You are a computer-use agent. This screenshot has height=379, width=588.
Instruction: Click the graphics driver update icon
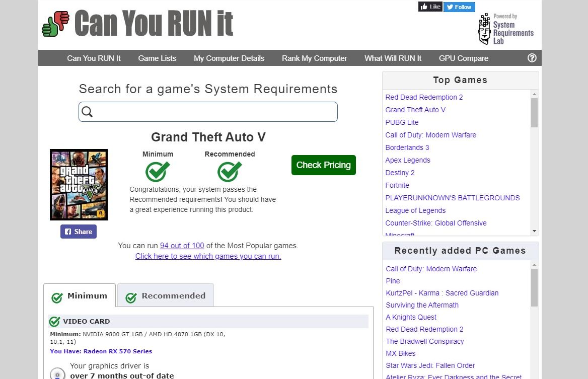pyautogui.click(x=58, y=373)
